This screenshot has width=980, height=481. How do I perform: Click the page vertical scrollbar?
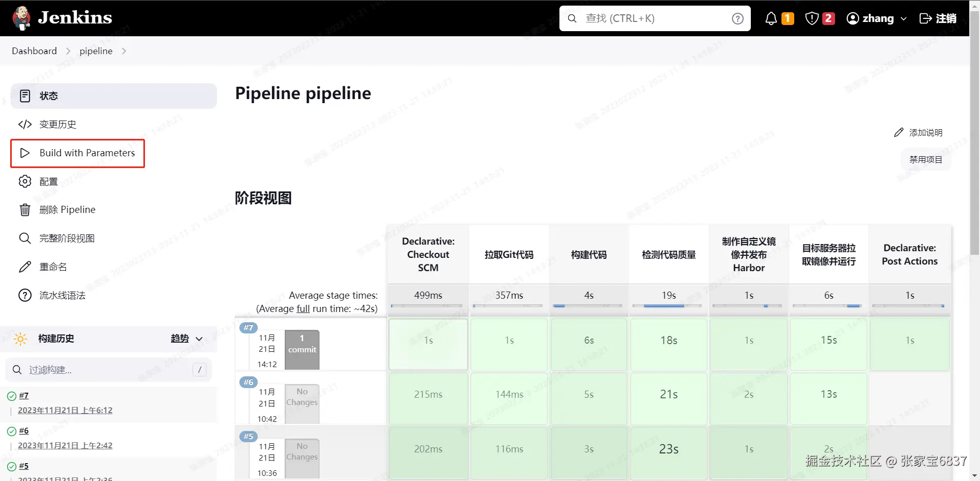coord(974,153)
